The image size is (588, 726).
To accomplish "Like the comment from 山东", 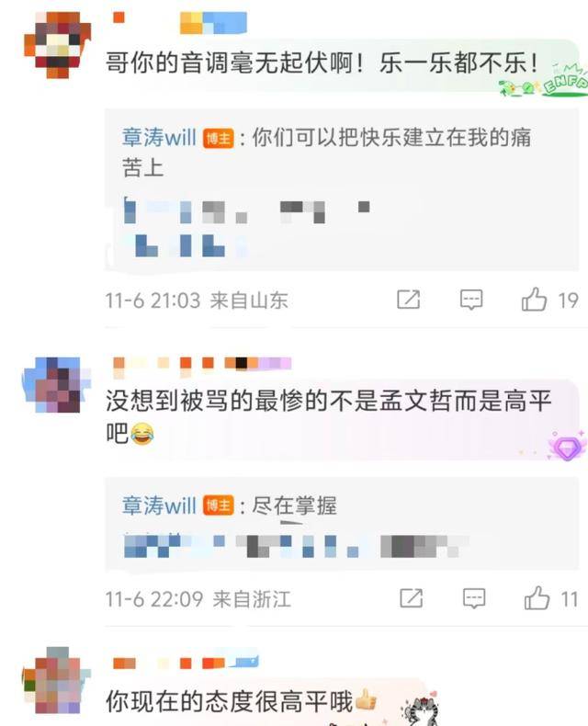I will 535,300.
